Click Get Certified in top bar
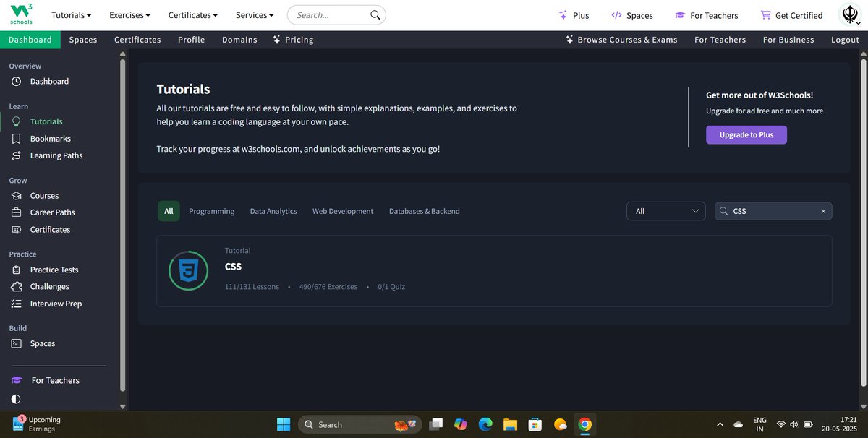Image resolution: width=868 pixels, height=438 pixels. click(x=791, y=15)
